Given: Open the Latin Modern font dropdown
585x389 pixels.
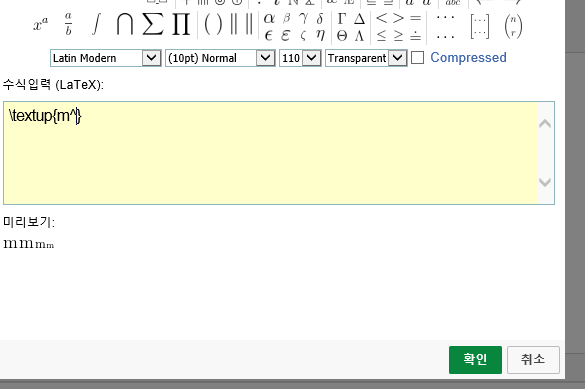Looking at the screenshot, I should [106, 58].
